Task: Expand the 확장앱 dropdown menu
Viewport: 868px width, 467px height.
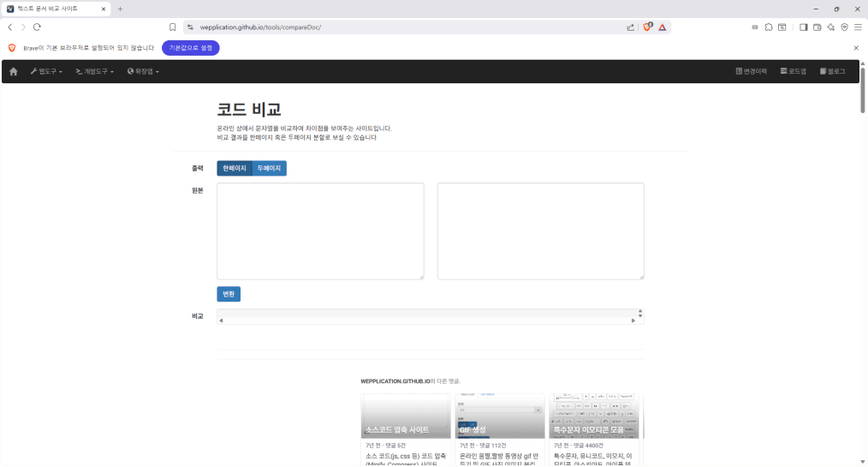Action: pyautogui.click(x=143, y=71)
